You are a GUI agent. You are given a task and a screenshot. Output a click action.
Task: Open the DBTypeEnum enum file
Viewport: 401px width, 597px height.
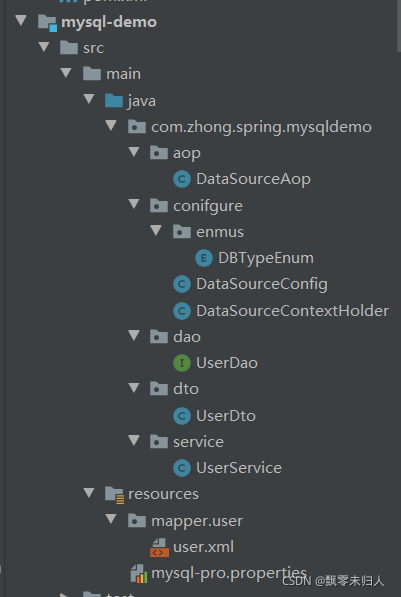click(x=266, y=259)
